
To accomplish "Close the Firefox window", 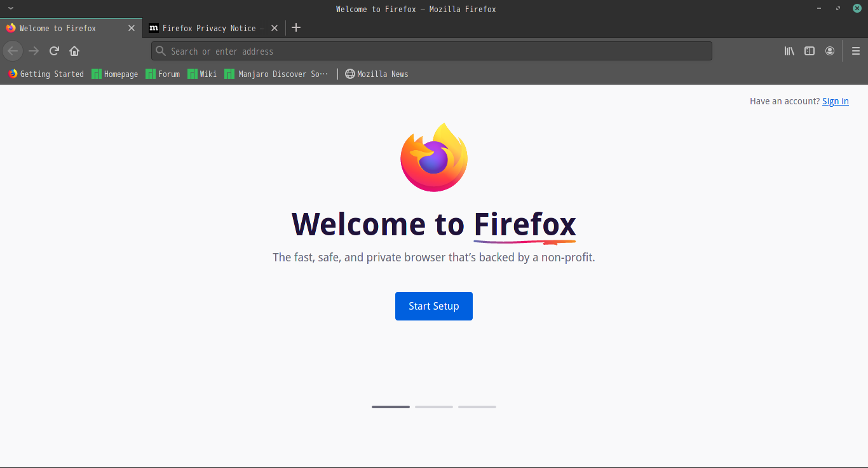I will (857, 8).
